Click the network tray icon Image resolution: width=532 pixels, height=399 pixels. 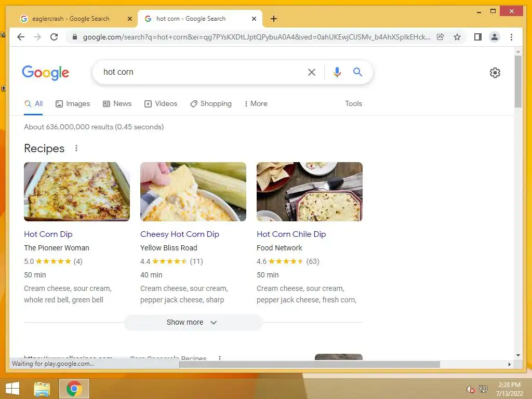[483, 389]
